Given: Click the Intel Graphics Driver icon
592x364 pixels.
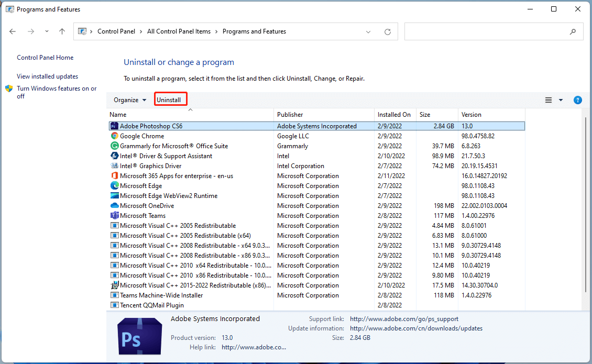Looking at the screenshot, I should click(x=114, y=166).
